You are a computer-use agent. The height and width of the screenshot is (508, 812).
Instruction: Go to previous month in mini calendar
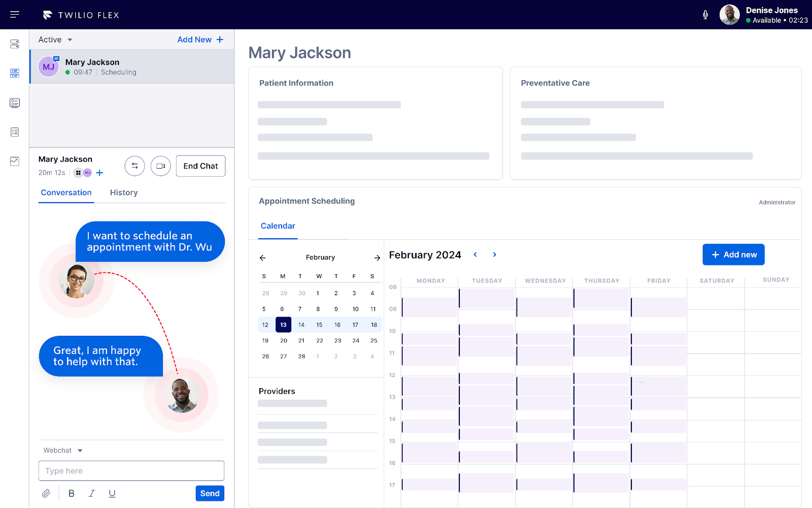click(x=263, y=258)
